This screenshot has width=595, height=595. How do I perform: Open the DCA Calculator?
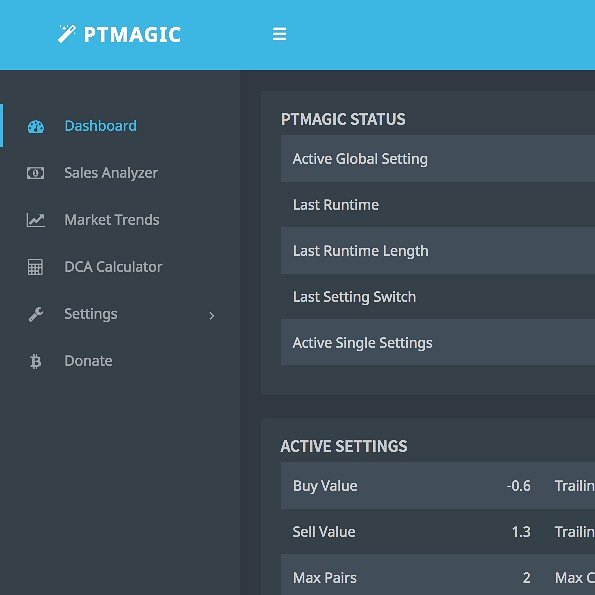coord(113,267)
